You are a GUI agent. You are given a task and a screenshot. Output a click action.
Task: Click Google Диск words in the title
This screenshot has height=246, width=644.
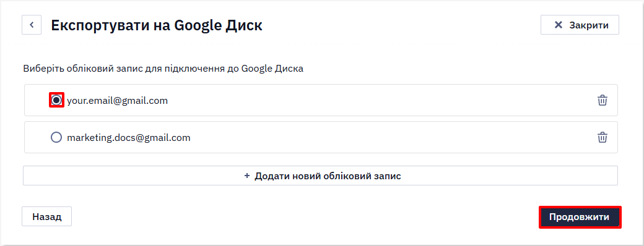[218, 25]
